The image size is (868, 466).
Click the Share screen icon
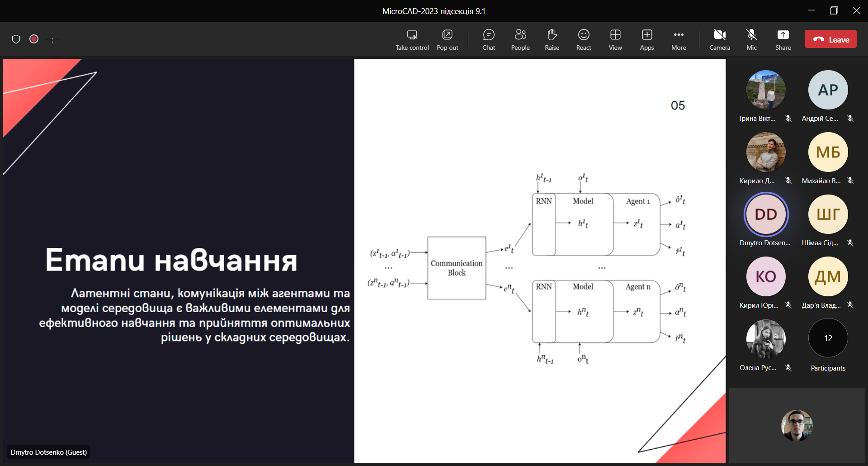(x=783, y=40)
